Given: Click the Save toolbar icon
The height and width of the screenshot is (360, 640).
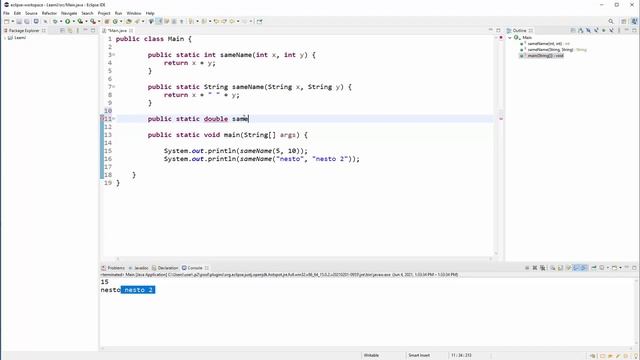Looking at the screenshot, I should click(x=19, y=21).
